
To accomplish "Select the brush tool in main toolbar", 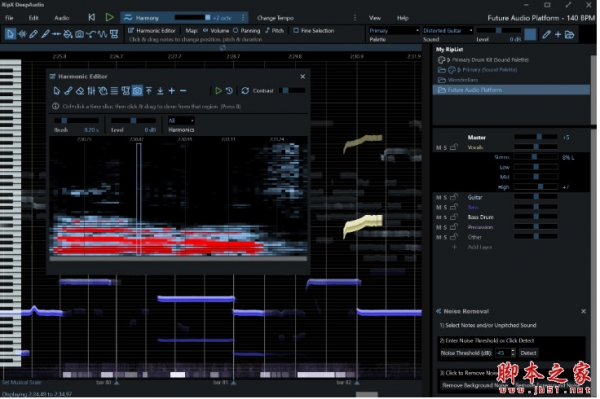I will click(x=45, y=34).
